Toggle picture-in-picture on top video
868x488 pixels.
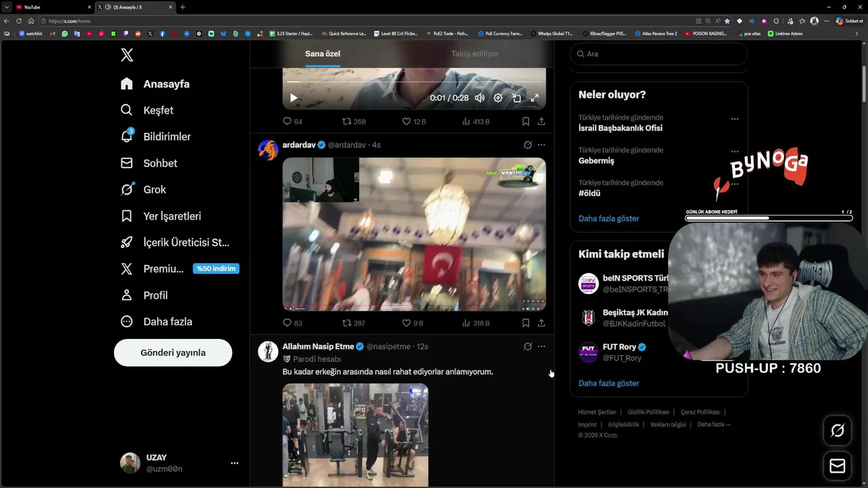(x=516, y=98)
